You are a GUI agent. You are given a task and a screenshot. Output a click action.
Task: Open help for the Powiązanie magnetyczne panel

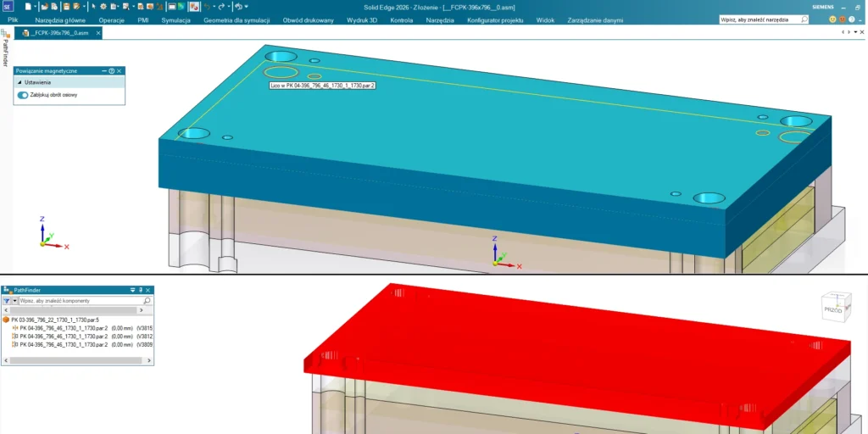(111, 71)
